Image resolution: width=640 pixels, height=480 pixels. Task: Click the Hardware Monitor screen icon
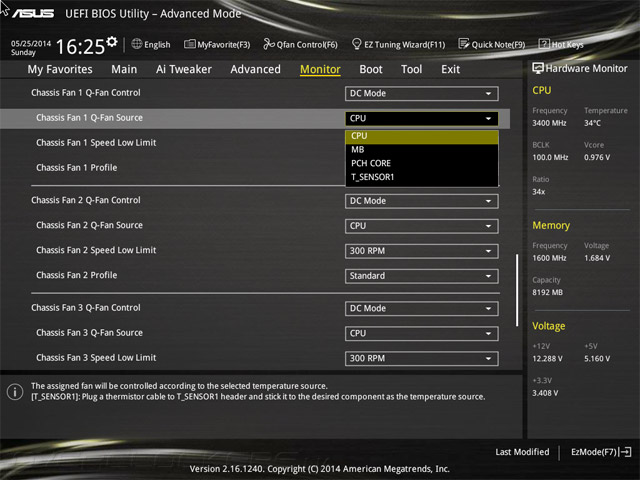point(538,68)
